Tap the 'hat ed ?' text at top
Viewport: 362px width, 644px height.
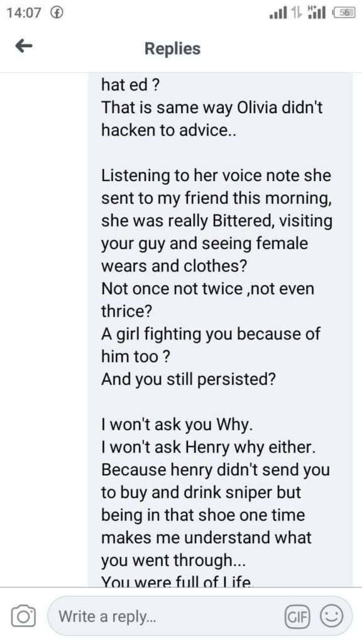pos(131,86)
